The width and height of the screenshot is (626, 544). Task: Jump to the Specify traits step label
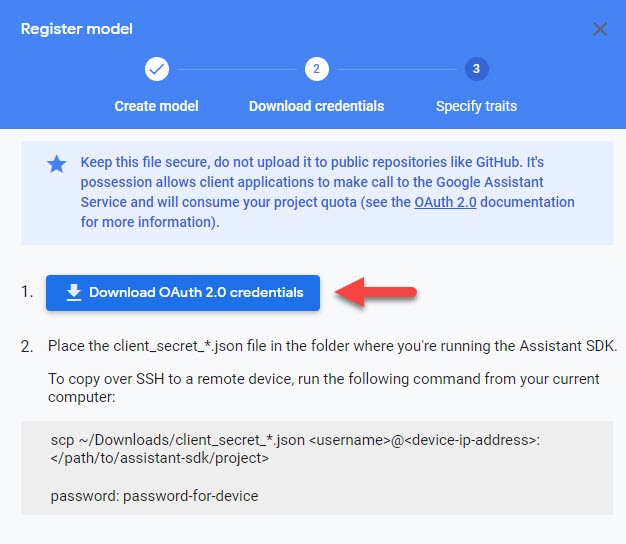(x=476, y=106)
